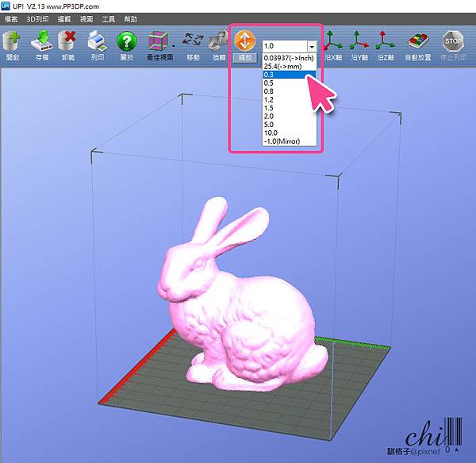Click the scale value field showing 1.0
The image size is (476, 463).
click(285, 47)
